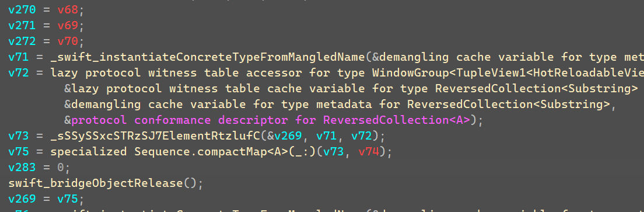
Task: Select the red v68 variable
Action: [68, 9]
